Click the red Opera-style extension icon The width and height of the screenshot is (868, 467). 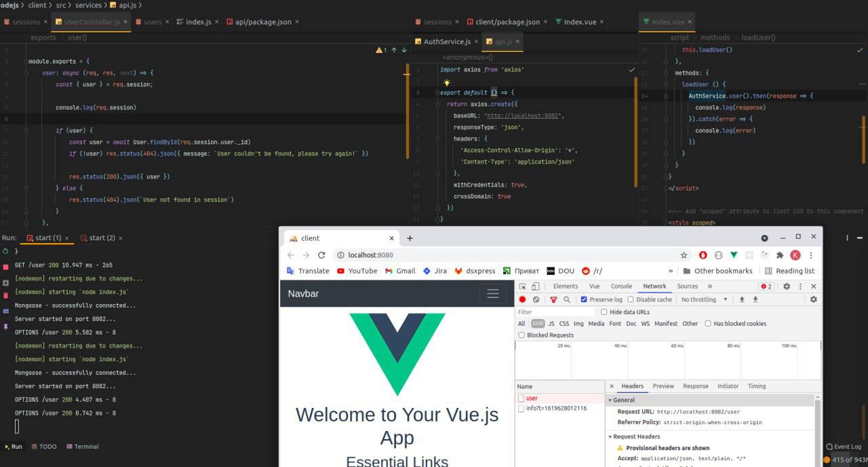point(703,255)
